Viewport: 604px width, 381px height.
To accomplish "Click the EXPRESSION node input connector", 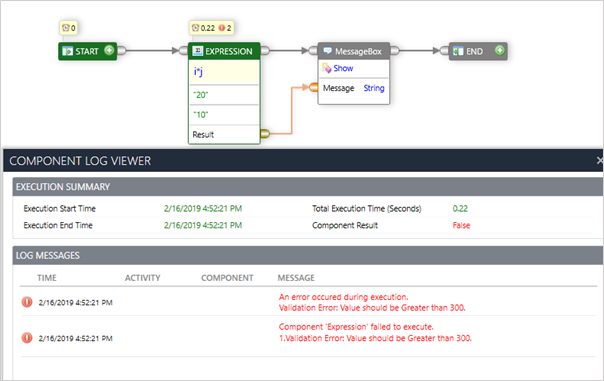I will pyautogui.click(x=184, y=50).
